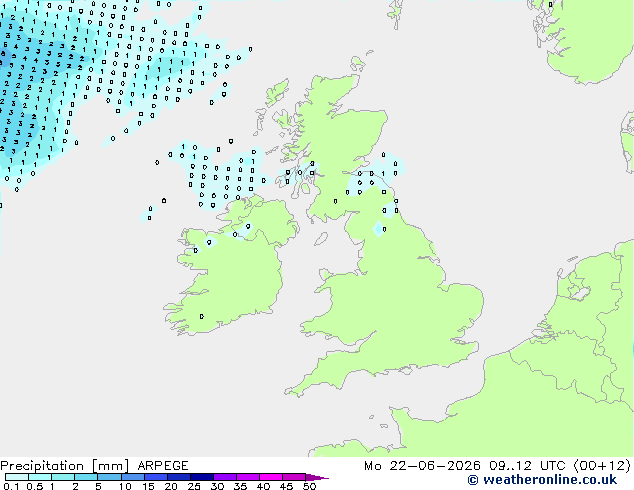Image resolution: width=634 pixels, height=490 pixels.
Task: Click the '09..12 UTC' time label
Action: point(527,466)
